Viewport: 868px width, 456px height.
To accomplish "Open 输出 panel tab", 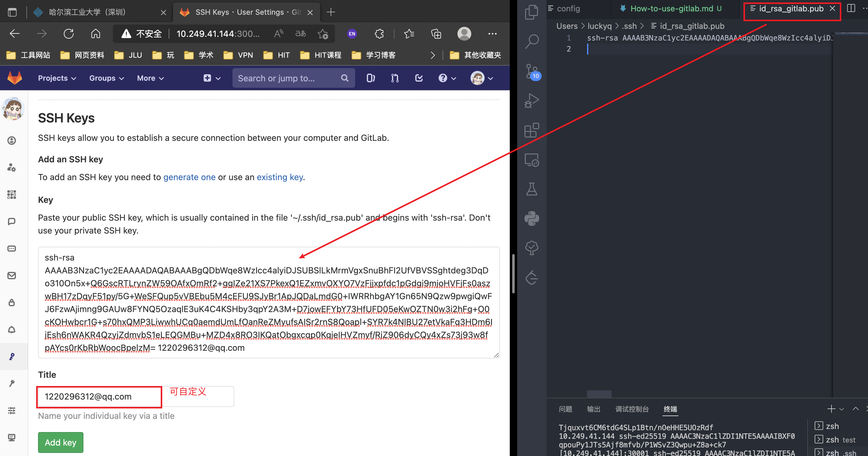I will (593, 409).
